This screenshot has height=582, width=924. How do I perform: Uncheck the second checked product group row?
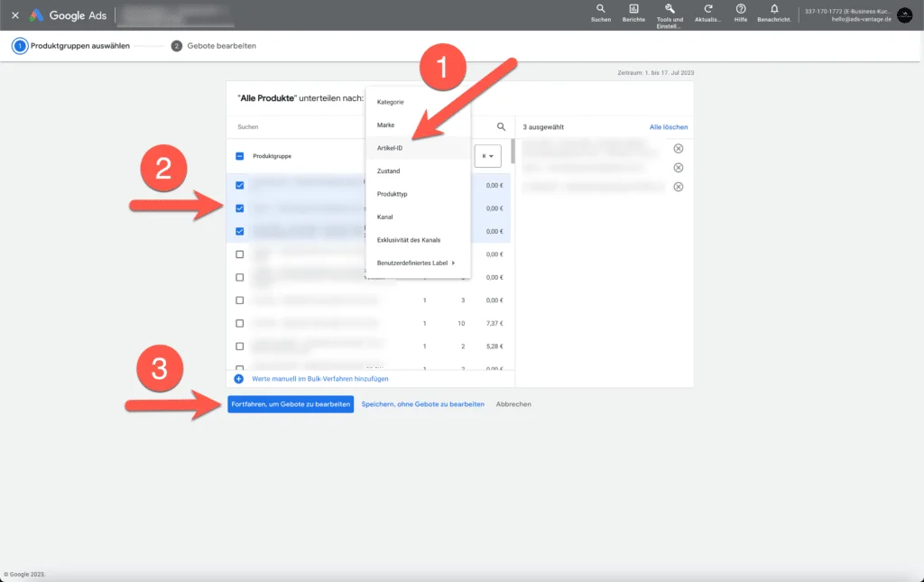pos(239,208)
